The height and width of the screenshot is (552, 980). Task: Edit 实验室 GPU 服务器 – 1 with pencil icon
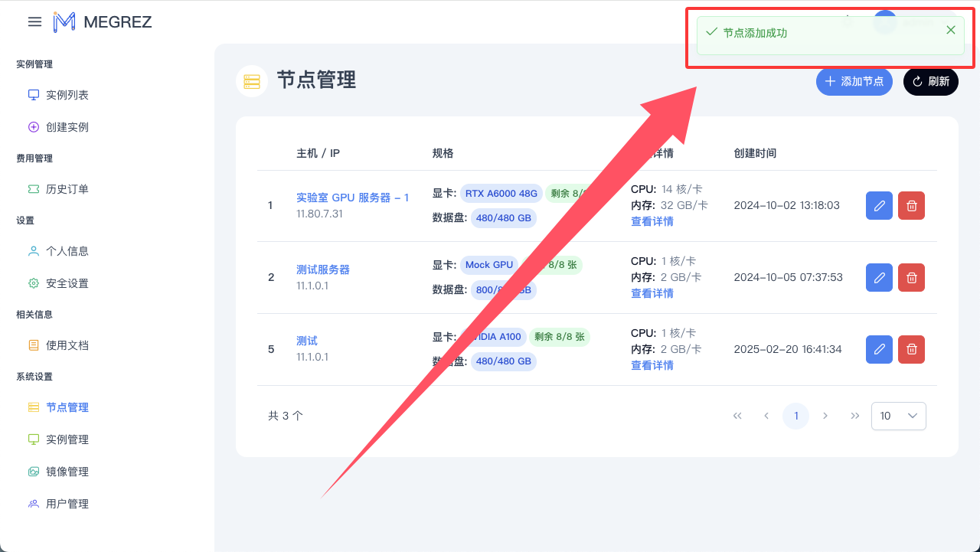tap(879, 205)
